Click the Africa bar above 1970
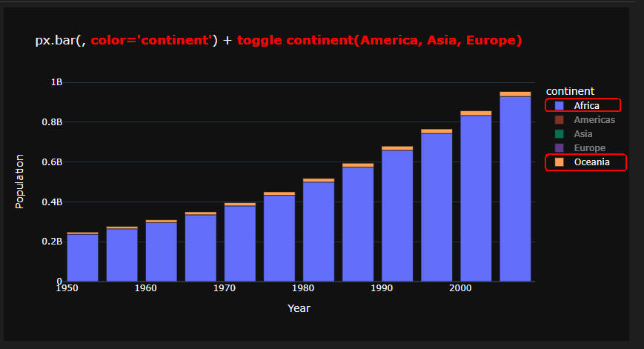644x349 pixels. pos(240,244)
